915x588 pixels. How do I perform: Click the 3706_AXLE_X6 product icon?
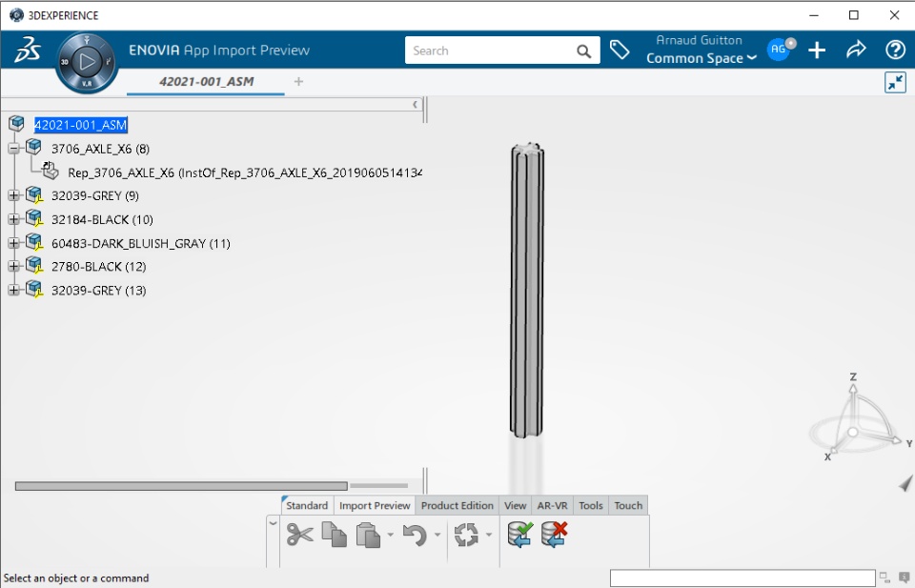tap(34, 147)
